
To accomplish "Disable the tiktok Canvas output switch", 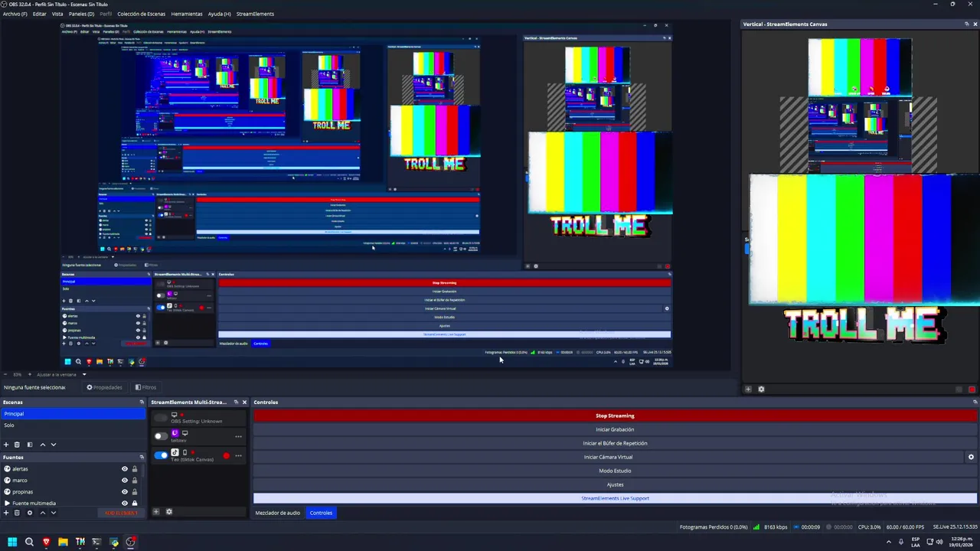I will (x=161, y=455).
